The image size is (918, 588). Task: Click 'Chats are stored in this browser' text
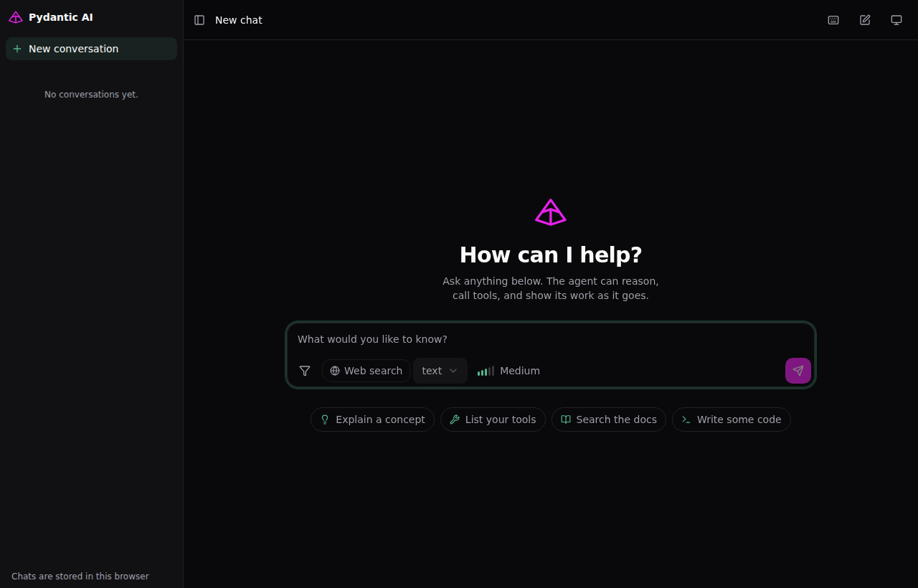(x=80, y=577)
